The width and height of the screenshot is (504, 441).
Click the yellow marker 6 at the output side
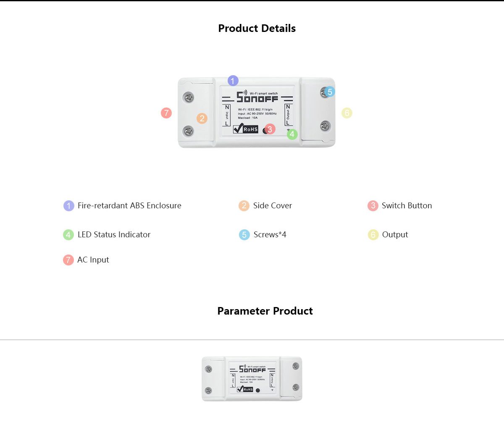(x=346, y=113)
